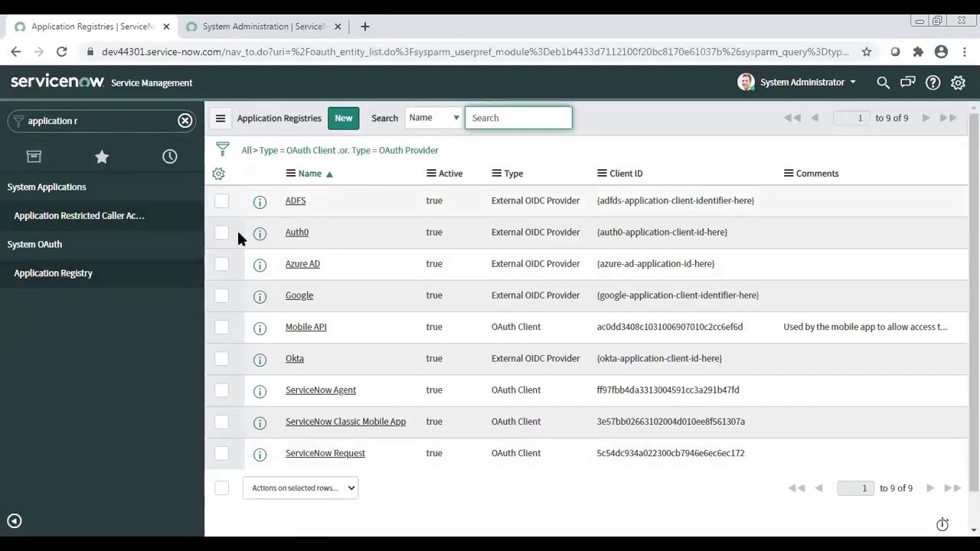Image resolution: width=980 pixels, height=551 pixels.
Task: Open the Connect chat icon in header
Action: [x=907, y=82]
